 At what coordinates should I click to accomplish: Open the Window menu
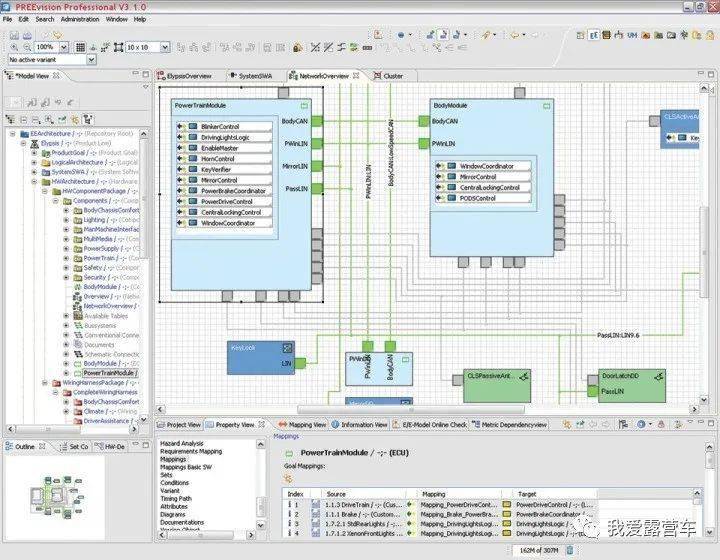coord(117,19)
